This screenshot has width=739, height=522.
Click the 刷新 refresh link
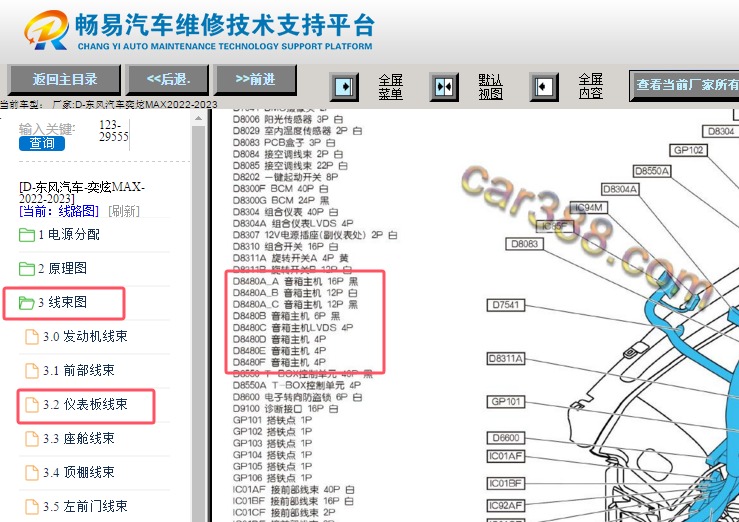123,211
